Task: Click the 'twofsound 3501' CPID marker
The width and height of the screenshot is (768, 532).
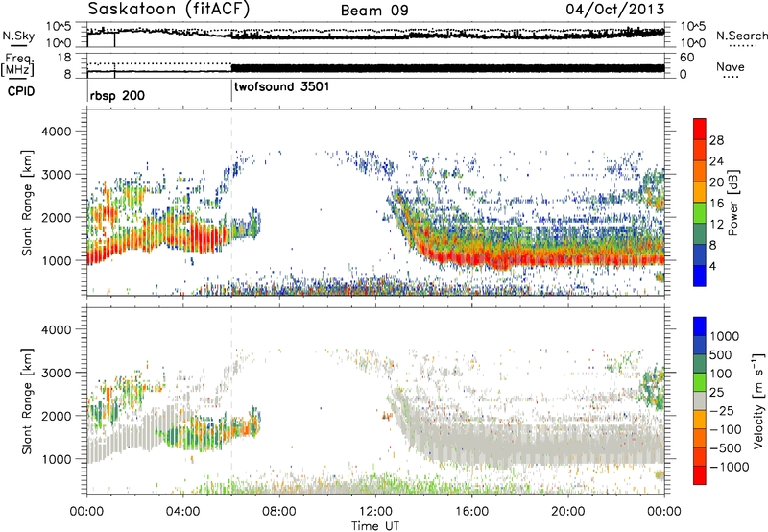Action: [x=281, y=87]
